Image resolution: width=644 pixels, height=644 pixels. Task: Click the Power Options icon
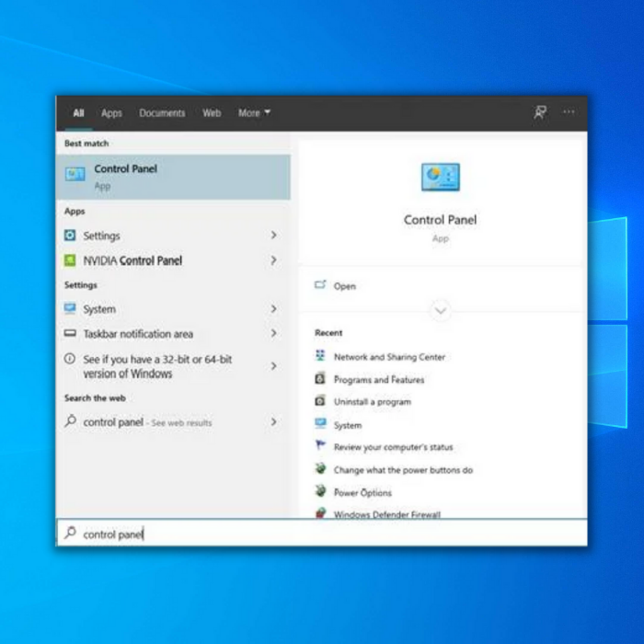pyautogui.click(x=320, y=490)
